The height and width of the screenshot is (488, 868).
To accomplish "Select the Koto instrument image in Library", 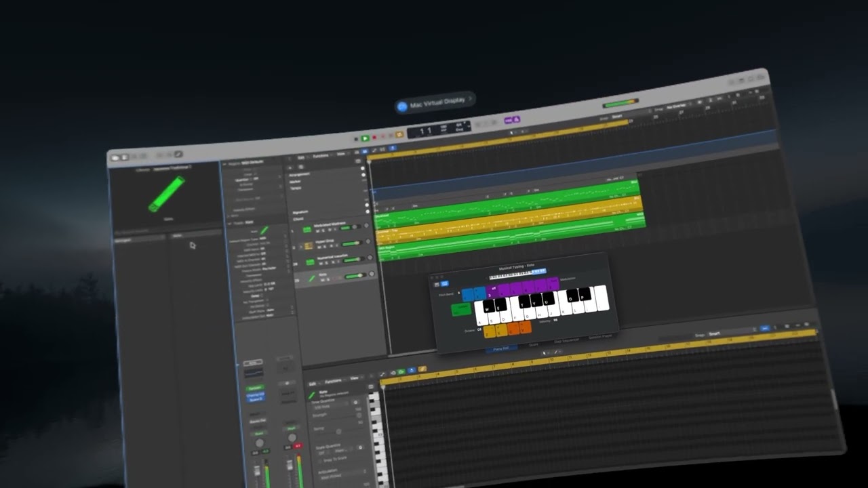I will pos(166,193).
